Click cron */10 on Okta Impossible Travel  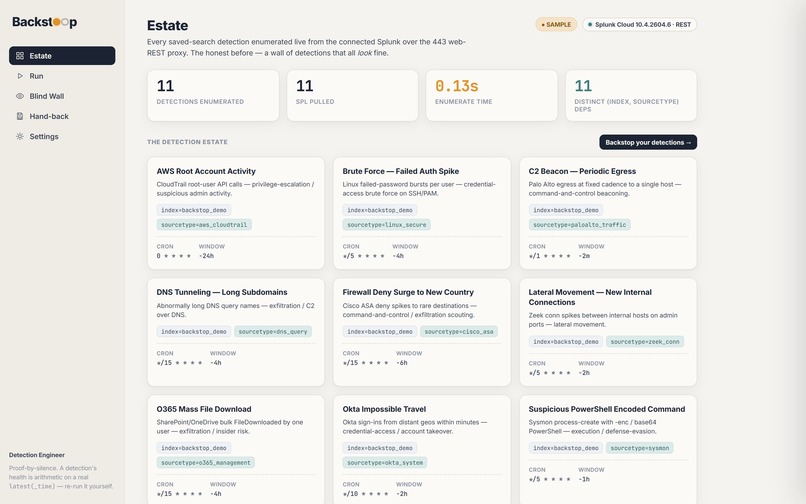coord(365,494)
